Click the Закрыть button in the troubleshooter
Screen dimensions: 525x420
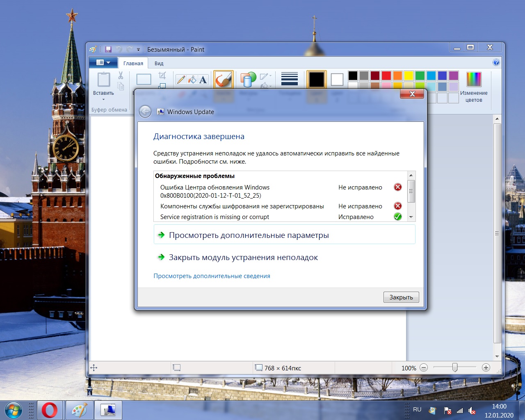point(401,297)
